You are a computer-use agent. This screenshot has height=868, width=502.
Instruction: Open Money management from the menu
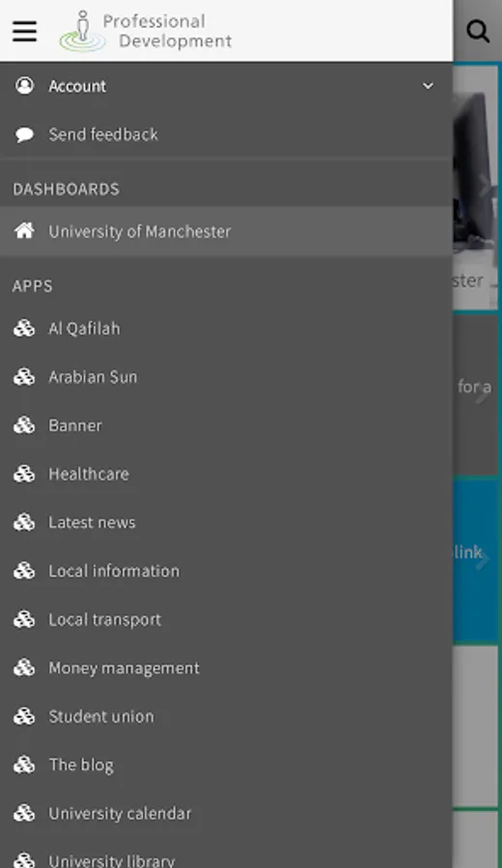226,668
